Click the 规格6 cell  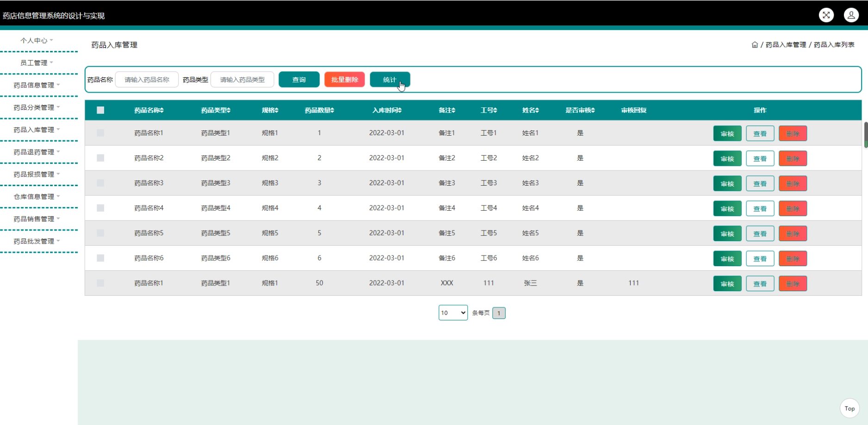(270, 258)
